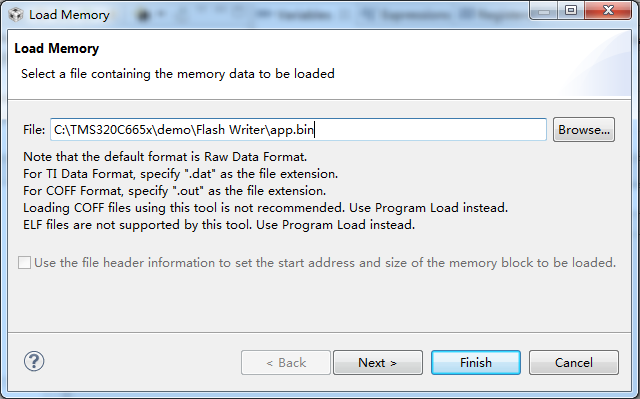
Task: Click the Load Memory title bar text
Action: point(69,15)
